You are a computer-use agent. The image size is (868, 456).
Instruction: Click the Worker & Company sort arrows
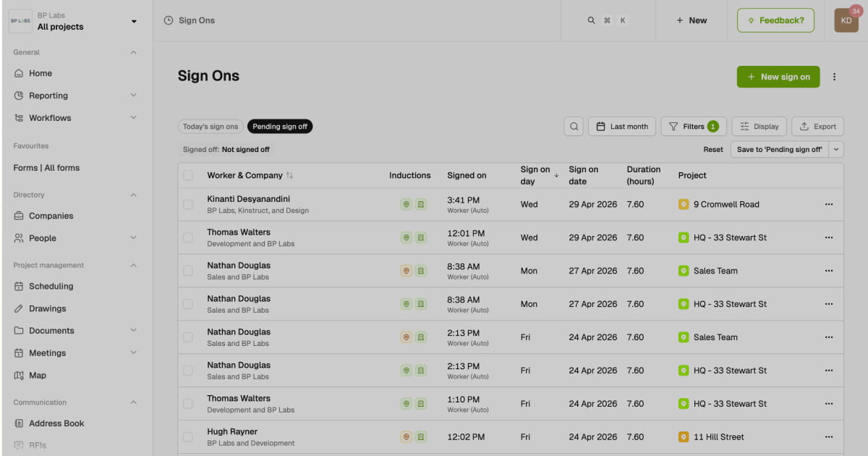point(290,175)
